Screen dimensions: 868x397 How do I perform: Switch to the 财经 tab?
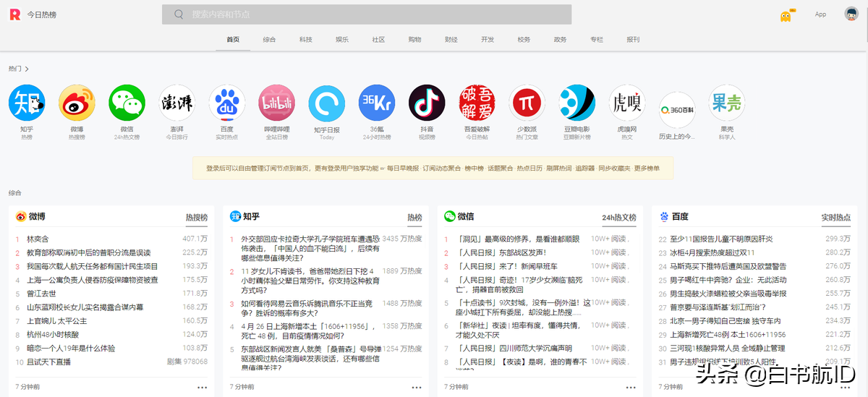[451, 40]
